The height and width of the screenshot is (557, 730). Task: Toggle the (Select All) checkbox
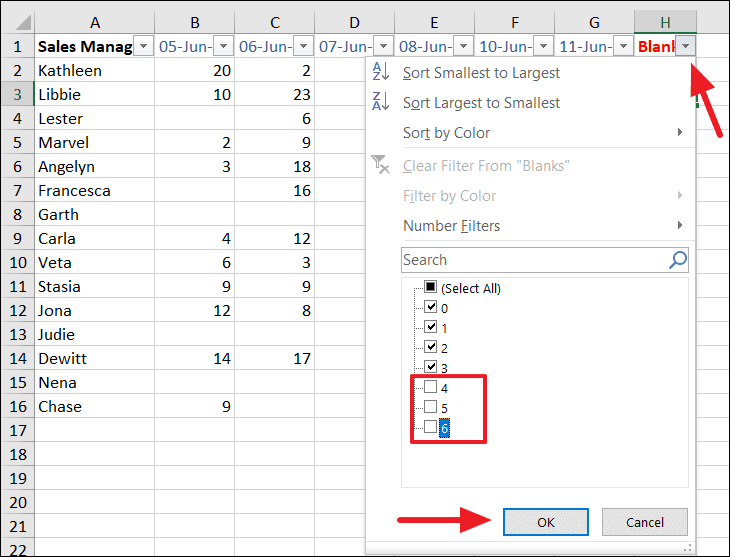(430, 286)
